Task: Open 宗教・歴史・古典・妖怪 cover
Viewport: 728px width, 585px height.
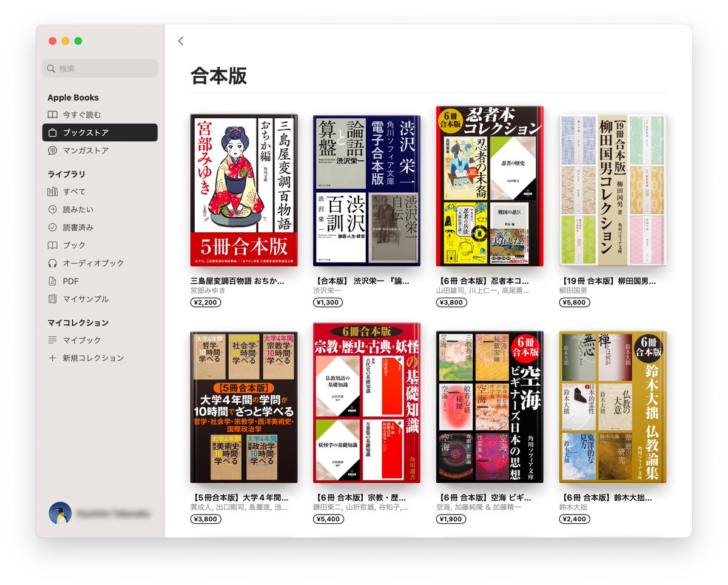Action: [366, 403]
